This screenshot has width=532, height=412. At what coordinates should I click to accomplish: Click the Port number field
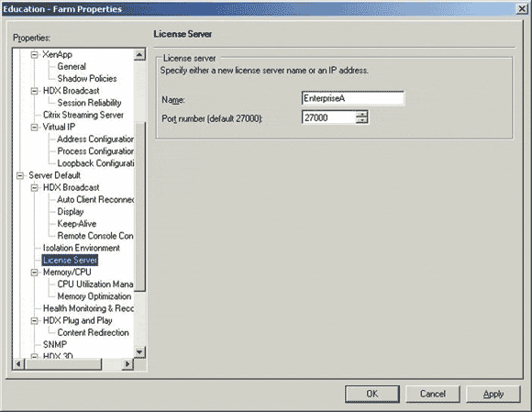click(328, 117)
